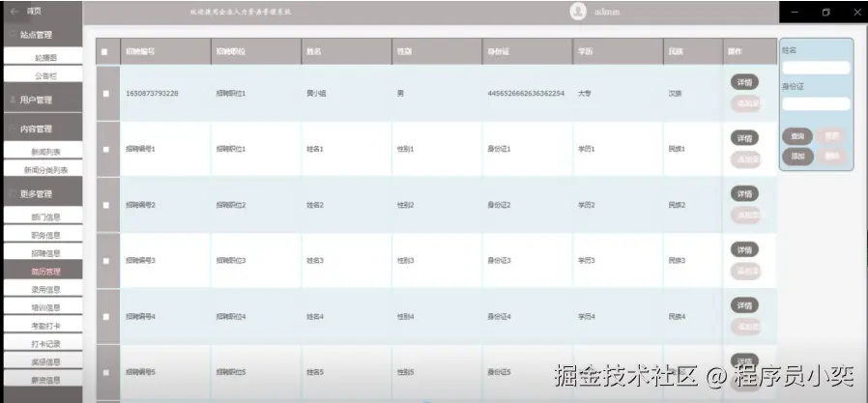868x403 pixels.
Task: Click the admin username label
Action: (607, 12)
